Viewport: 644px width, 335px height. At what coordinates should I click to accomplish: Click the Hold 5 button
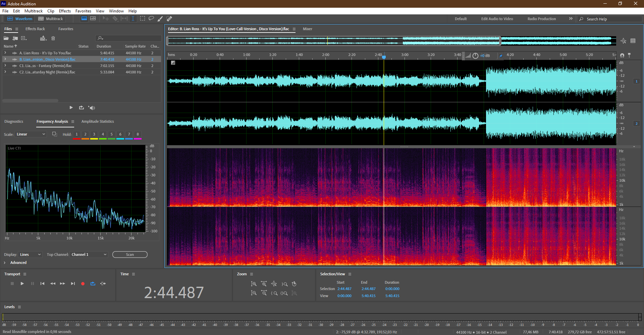pyautogui.click(x=111, y=134)
